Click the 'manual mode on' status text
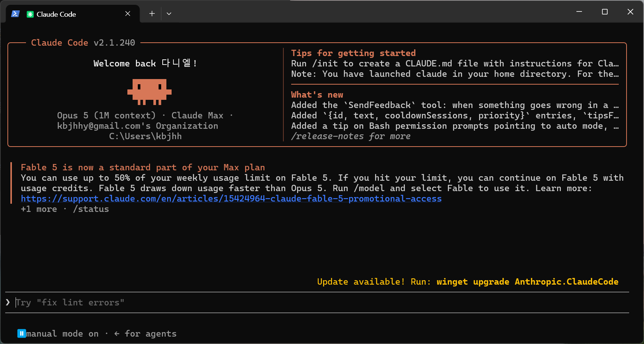Image resolution: width=644 pixels, height=344 pixels. tap(62, 334)
